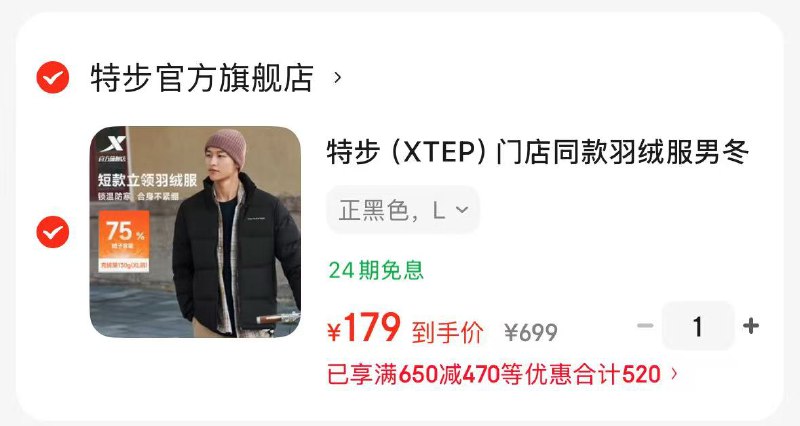Tap the orange 75% down-fill badge
This screenshot has height=426, width=800.
tap(124, 242)
